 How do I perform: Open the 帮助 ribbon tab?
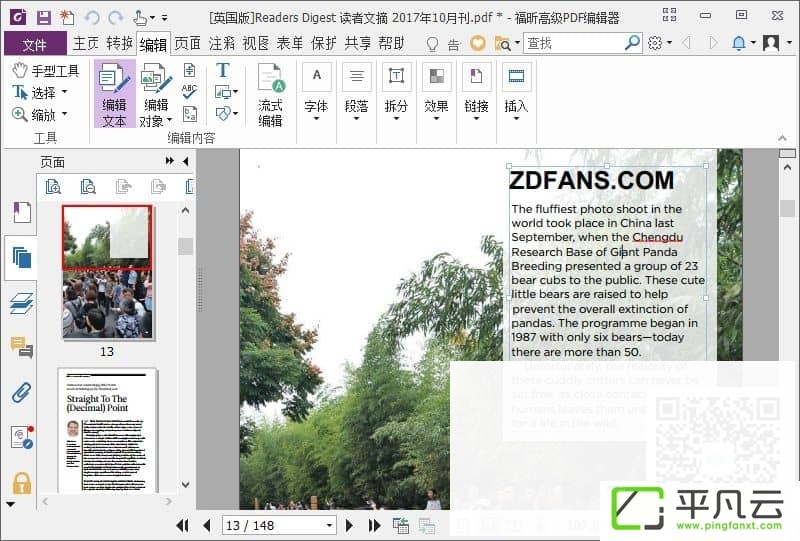click(392, 44)
